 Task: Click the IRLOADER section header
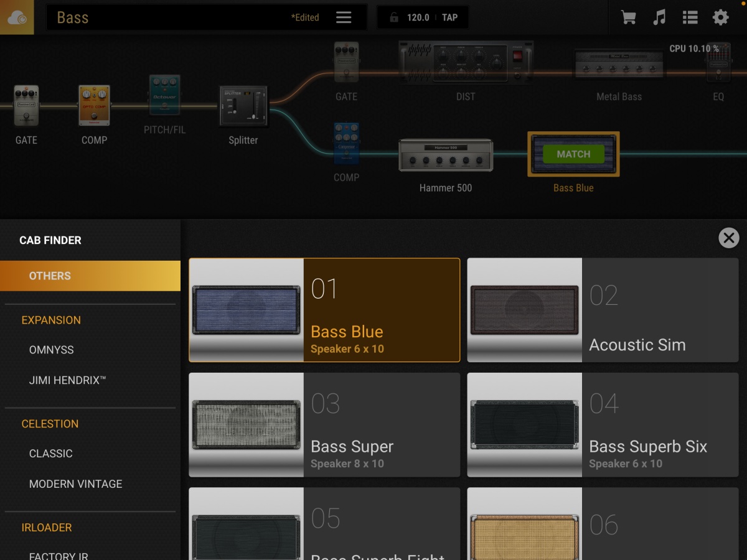47,528
